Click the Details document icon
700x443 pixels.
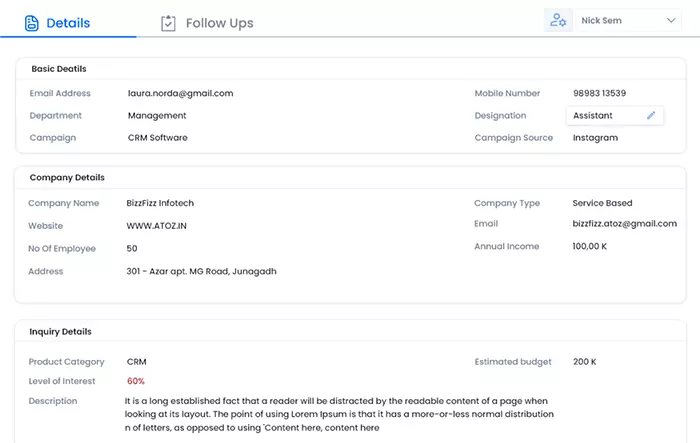click(x=32, y=23)
